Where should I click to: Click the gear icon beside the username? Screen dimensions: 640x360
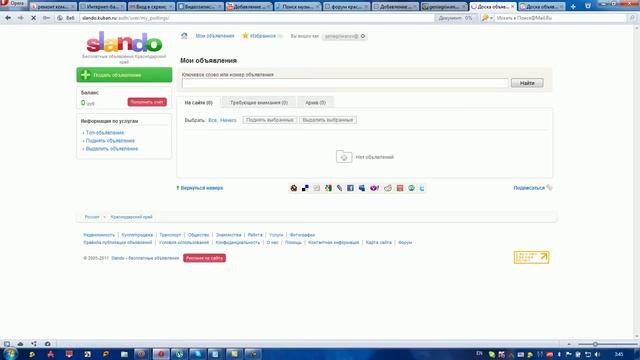[363, 36]
